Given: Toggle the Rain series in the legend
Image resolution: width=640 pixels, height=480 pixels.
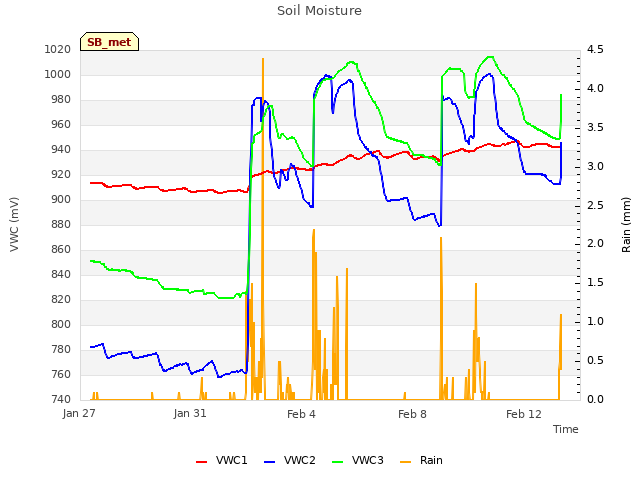Looking at the screenshot, I should pos(421,460).
